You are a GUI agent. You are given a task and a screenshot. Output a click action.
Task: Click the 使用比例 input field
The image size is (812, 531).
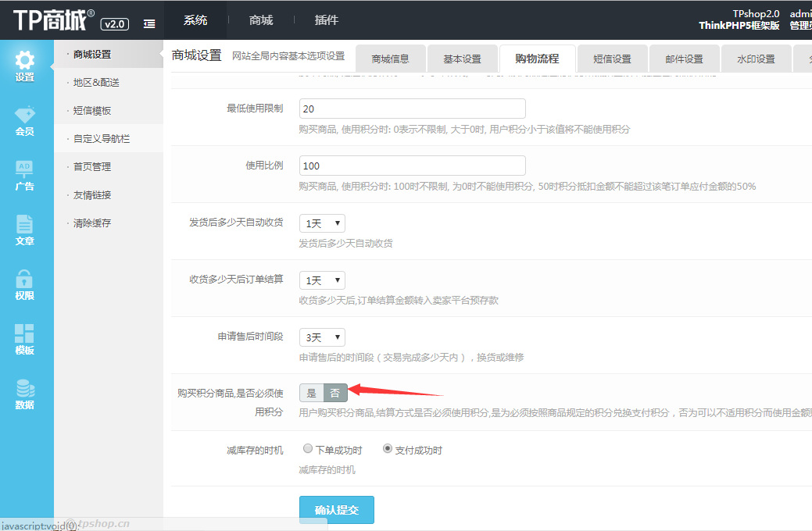[x=412, y=166]
